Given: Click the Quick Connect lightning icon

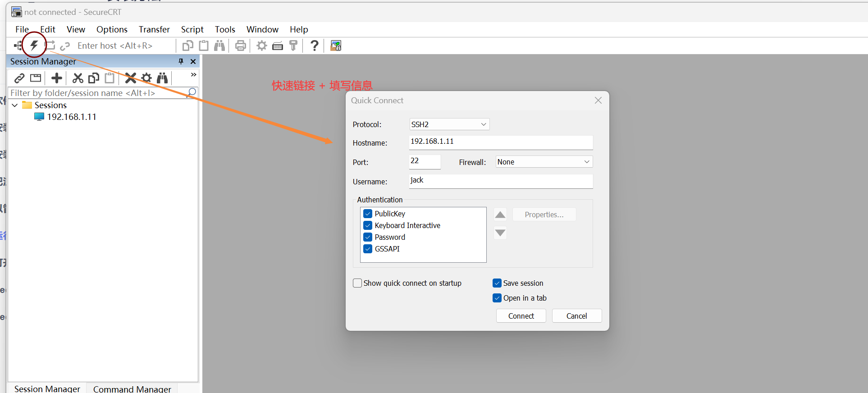Looking at the screenshot, I should (x=34, y=46).
